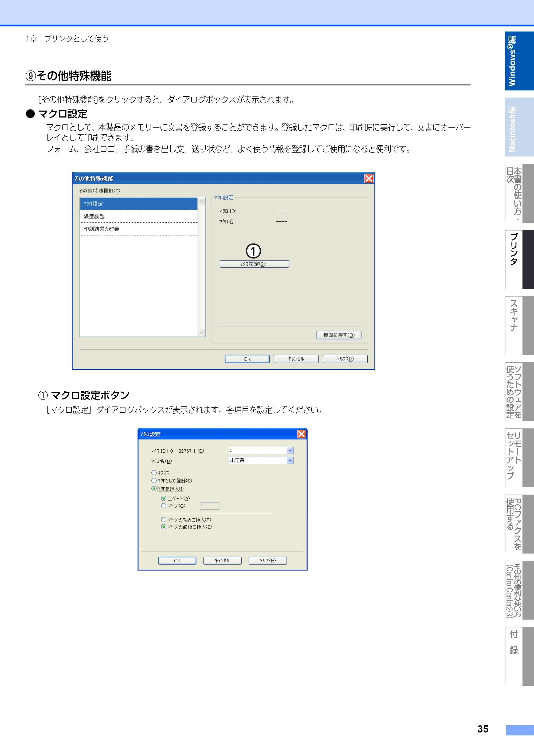The image size is (534, 756).
Task: Select ページの初めに挿入(T) option
Action: (x=164, y=520)
